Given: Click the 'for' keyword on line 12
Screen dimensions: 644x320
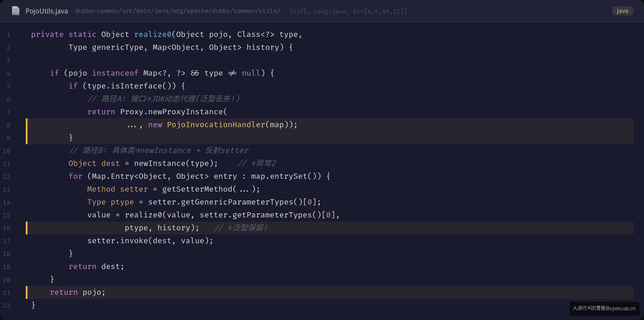Looking at the screenshot, I should tap(76, 176).
